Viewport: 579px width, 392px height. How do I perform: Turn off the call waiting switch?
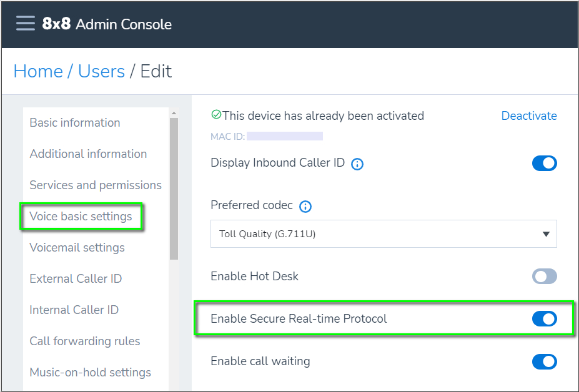click(544, 361)
